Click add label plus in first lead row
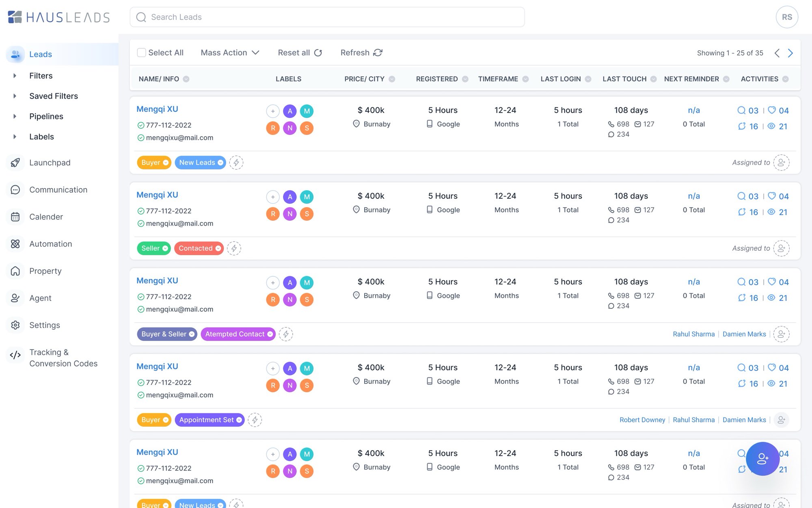The width and height of the screenshot is (812, 508). point(273,111)
